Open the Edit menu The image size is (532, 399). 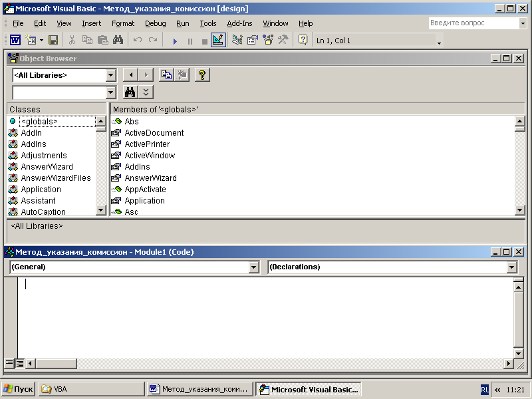click(x=40, y=23)
